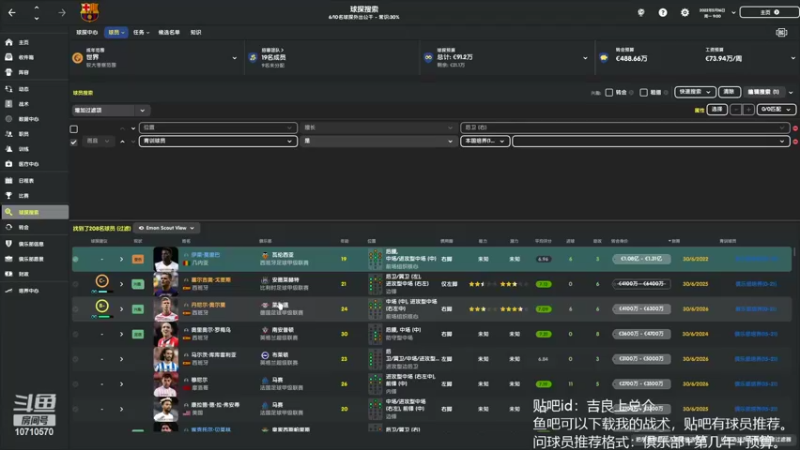Expand the 世界 scouting range dropdown
The height and width of the screenshot is (450, 800).
pyautogui.click(x=235, y=58)
